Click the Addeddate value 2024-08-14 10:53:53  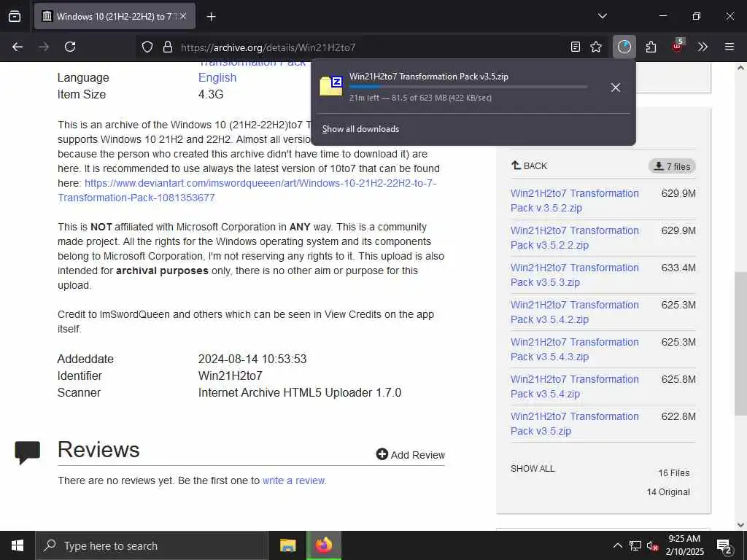pyautogui.click(x=252, y=359)
